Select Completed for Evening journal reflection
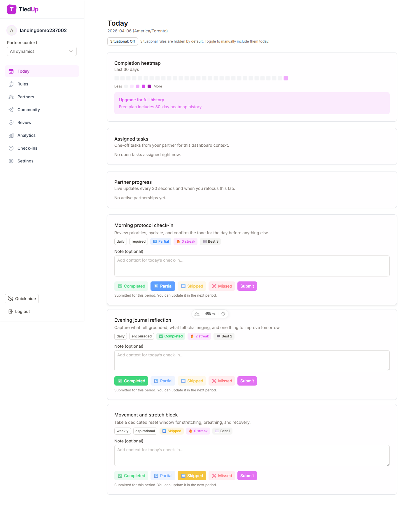Screen dimensions: 420x513 click(x=131, y=381)
